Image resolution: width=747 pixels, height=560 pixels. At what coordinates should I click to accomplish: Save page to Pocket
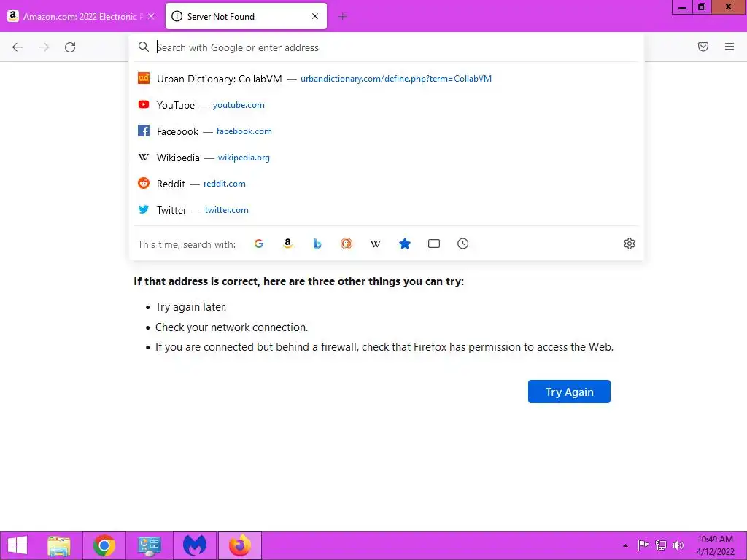coord(703,47)
